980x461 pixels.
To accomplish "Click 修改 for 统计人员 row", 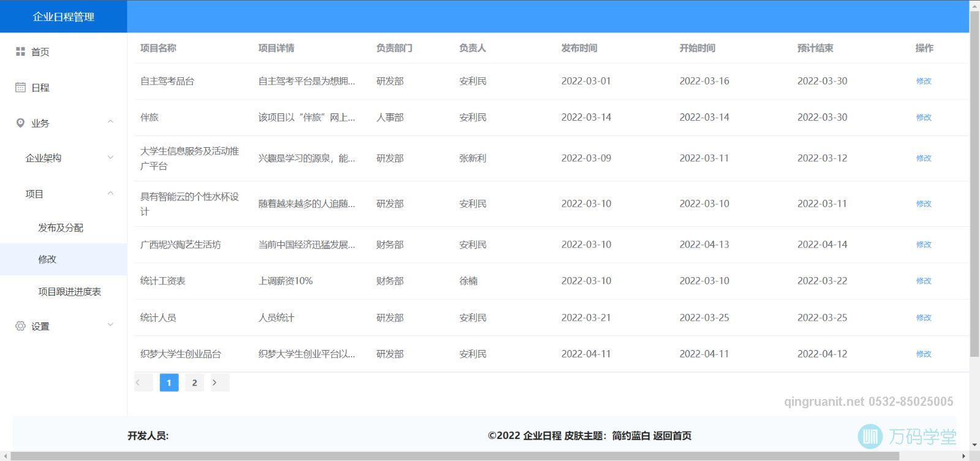I will 924,318.
